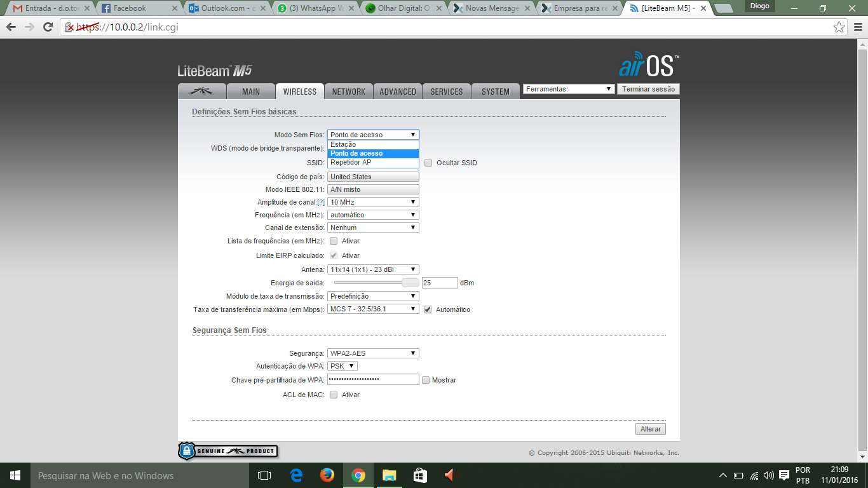Click the insecure HTTPS warning icon
868x488 pixels.
[70, 27]
